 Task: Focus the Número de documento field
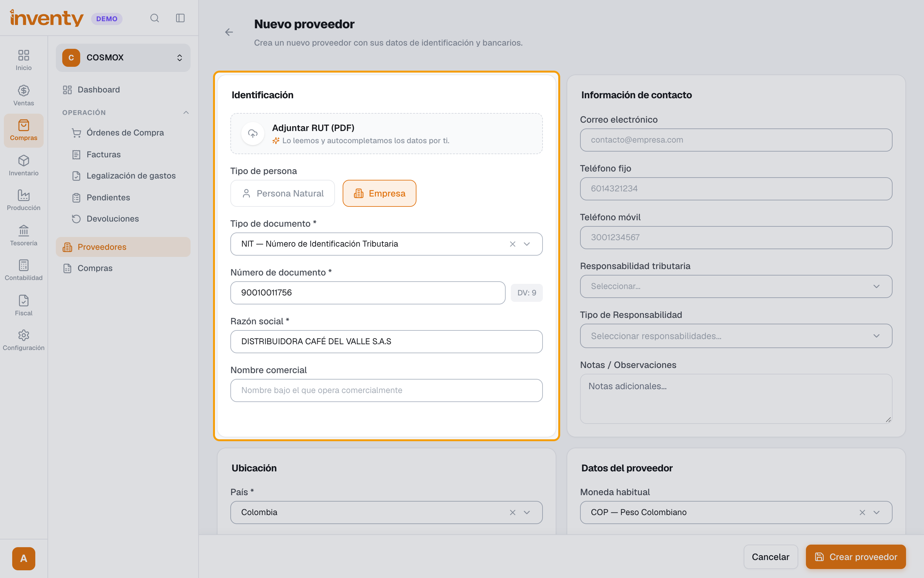pos(368,293)
